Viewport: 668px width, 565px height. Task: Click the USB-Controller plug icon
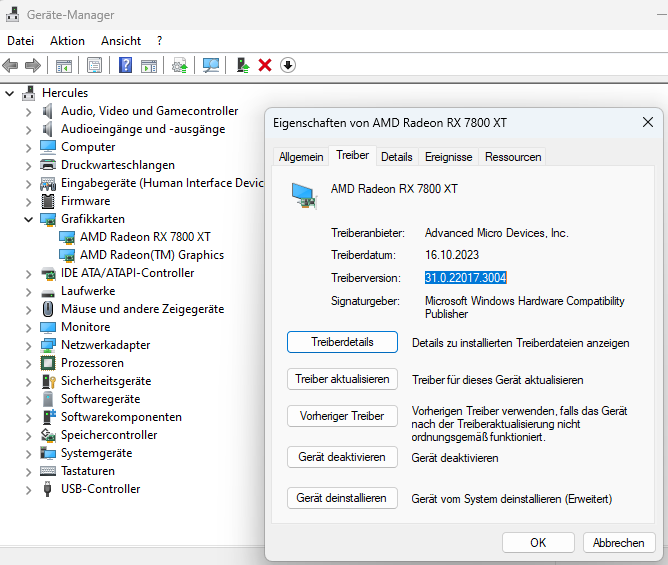pyautogui.click(x=48, y=489)
